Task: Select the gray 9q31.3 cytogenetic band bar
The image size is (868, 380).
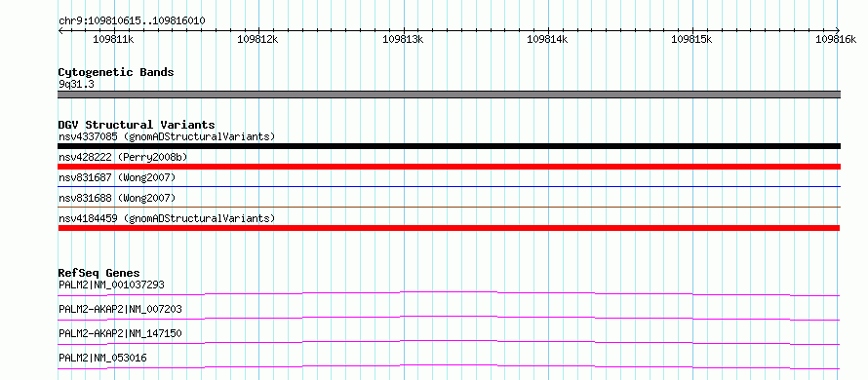Action: click(450, 95)
